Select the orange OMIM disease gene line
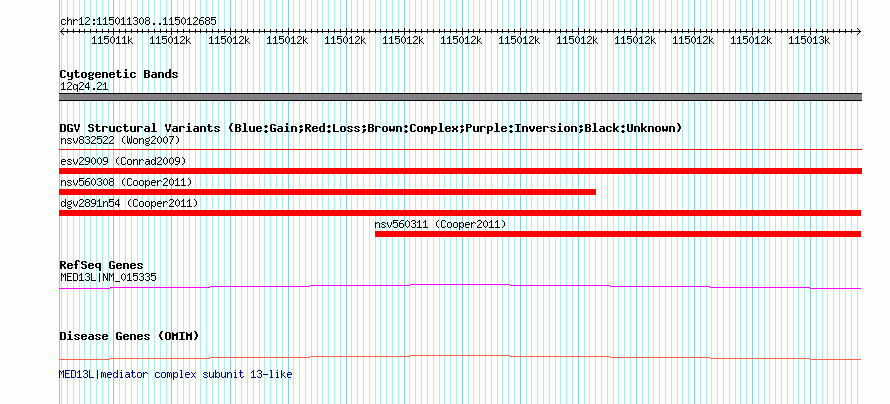Image resolution: width=890 pixels, height=404 pixels. point(460,357)
